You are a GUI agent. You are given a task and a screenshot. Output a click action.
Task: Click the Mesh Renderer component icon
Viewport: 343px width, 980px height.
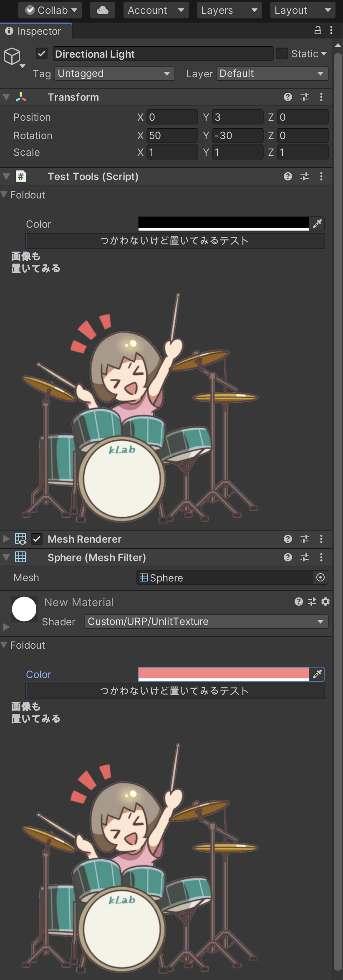click(x=20, y=539)
